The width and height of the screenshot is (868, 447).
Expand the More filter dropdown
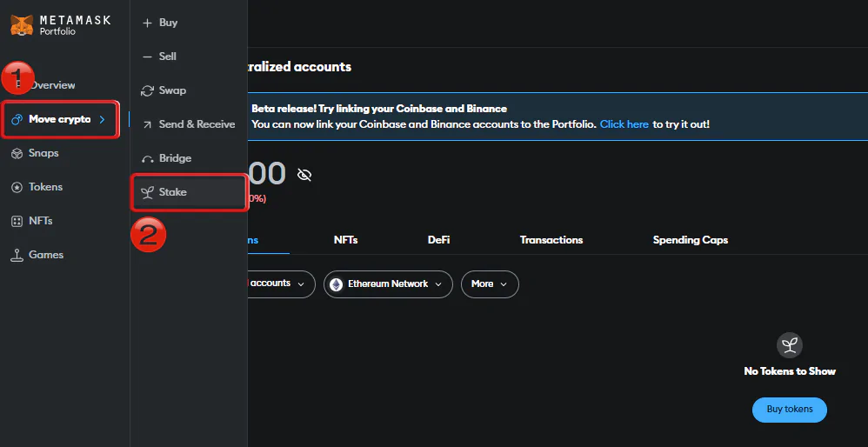coord(490,284)
